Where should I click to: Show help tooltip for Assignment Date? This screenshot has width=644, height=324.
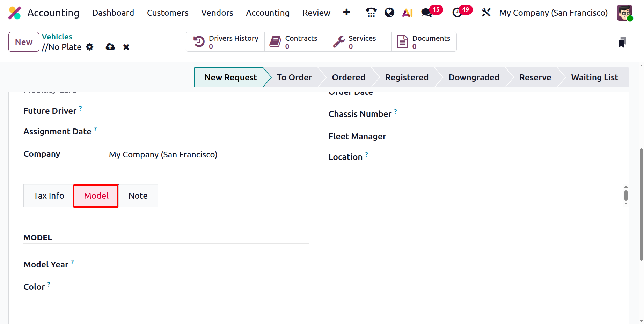[95, 129]
